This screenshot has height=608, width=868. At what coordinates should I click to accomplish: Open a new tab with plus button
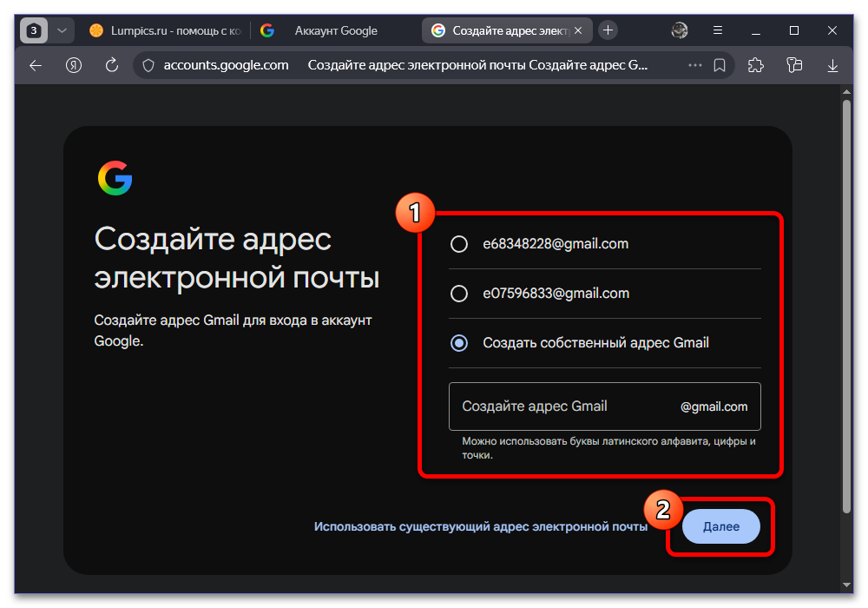click(608, 30)
